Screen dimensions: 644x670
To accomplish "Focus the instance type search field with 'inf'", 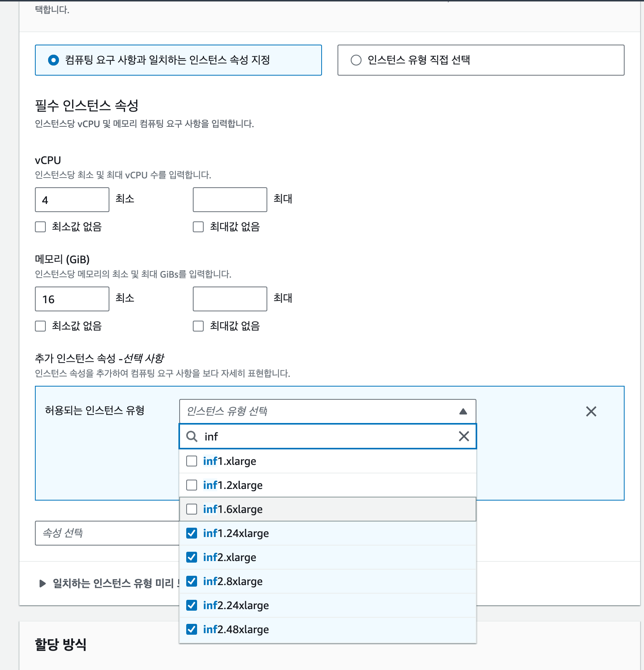I will [x=327, y=436].
